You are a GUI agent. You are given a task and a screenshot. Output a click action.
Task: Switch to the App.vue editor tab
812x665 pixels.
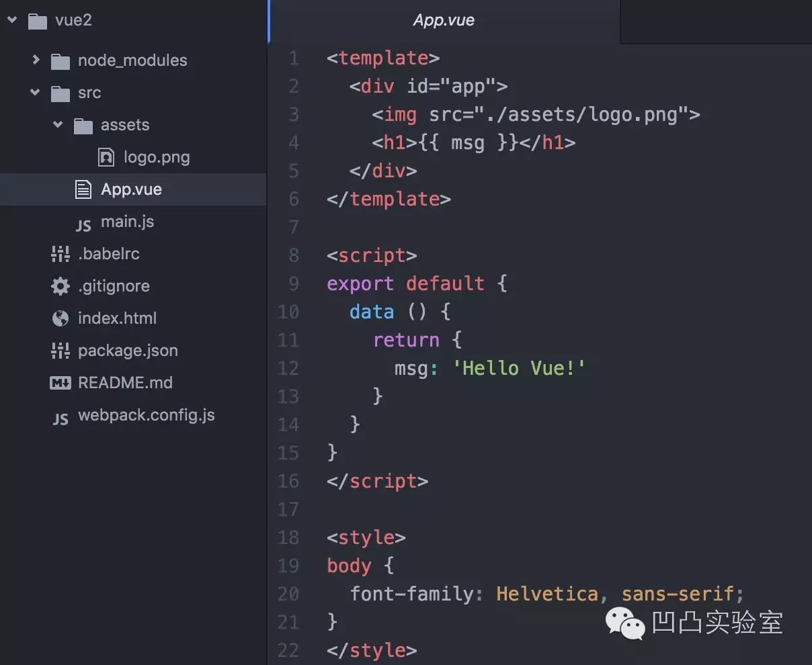(x=444, y=20)
